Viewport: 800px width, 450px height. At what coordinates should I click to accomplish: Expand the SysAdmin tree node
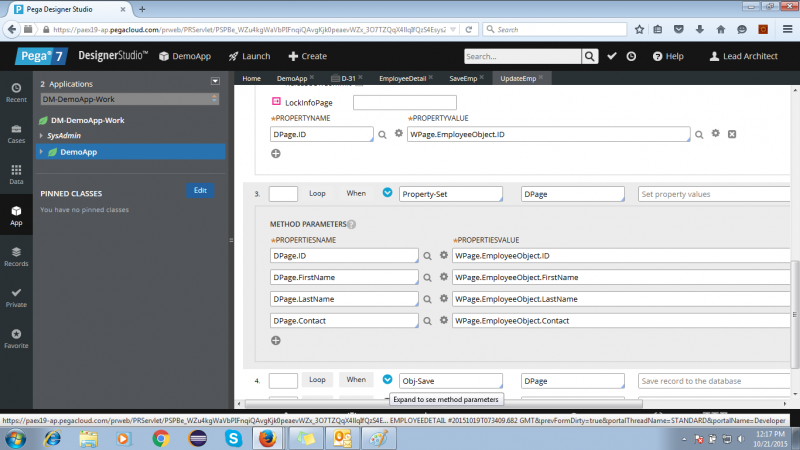coord(41,136)
